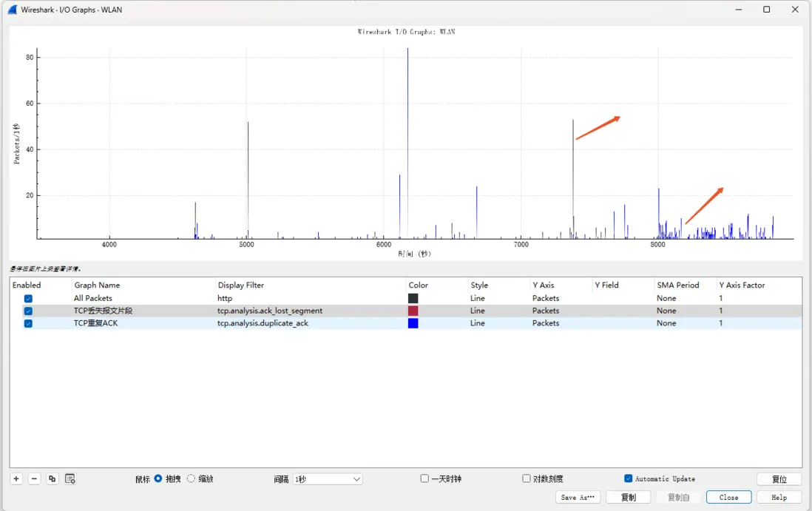Click the red color swatch for lost segments
This screenshot has height=511, width=812.
pos(413,311)
